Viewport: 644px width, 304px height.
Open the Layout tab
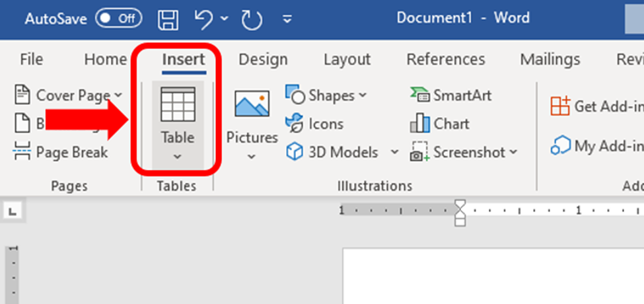347,59
